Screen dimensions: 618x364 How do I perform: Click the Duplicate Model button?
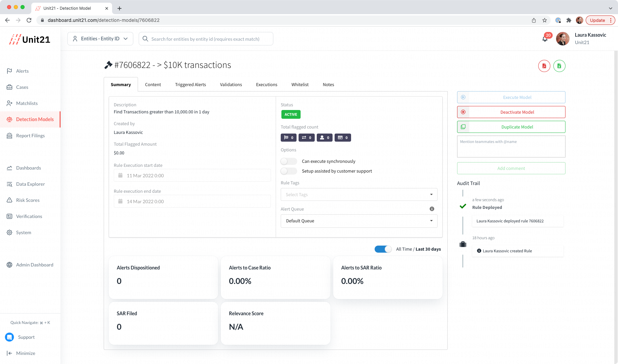pyautogui.click(x=511, y=127)
